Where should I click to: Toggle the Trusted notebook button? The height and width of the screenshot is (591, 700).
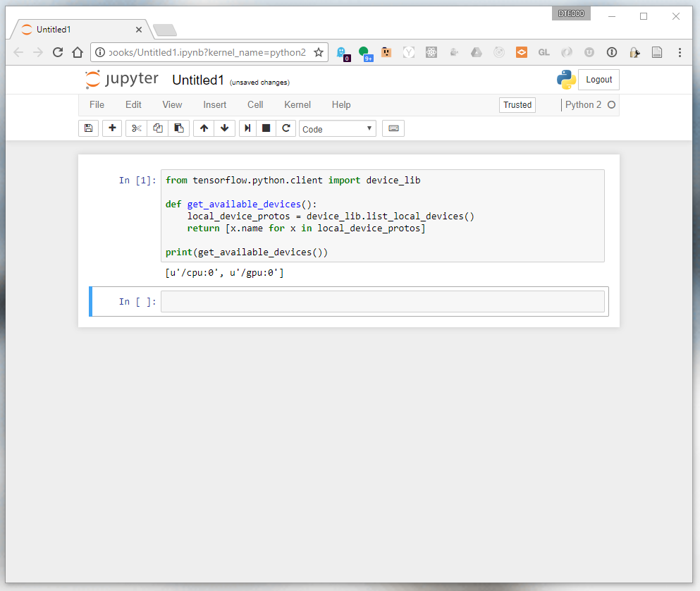point(517,105)
